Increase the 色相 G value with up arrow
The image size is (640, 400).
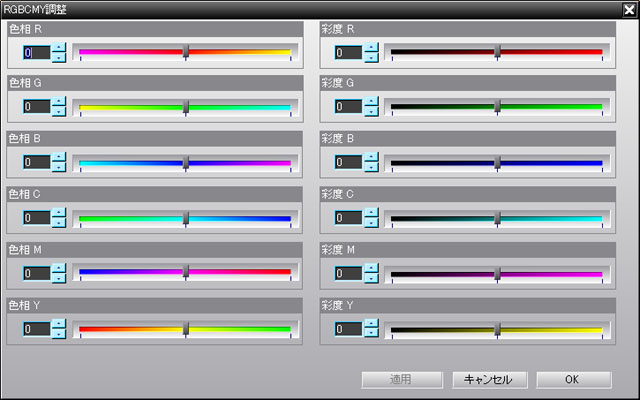point(59,101)
